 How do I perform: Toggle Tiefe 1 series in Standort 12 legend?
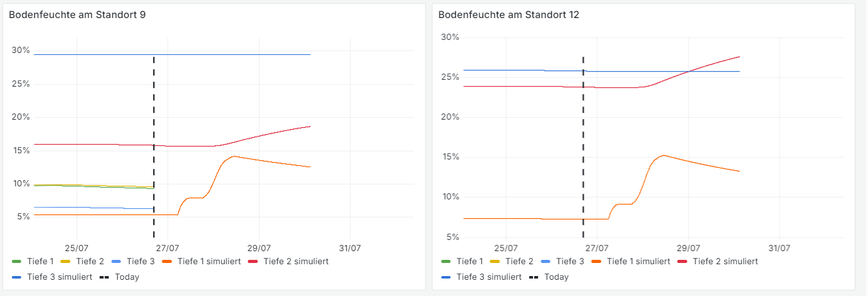[469, 262]
